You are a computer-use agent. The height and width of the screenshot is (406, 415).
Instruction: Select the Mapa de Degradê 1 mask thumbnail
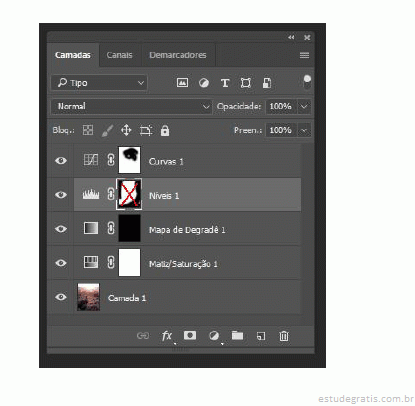coord(129,228)
